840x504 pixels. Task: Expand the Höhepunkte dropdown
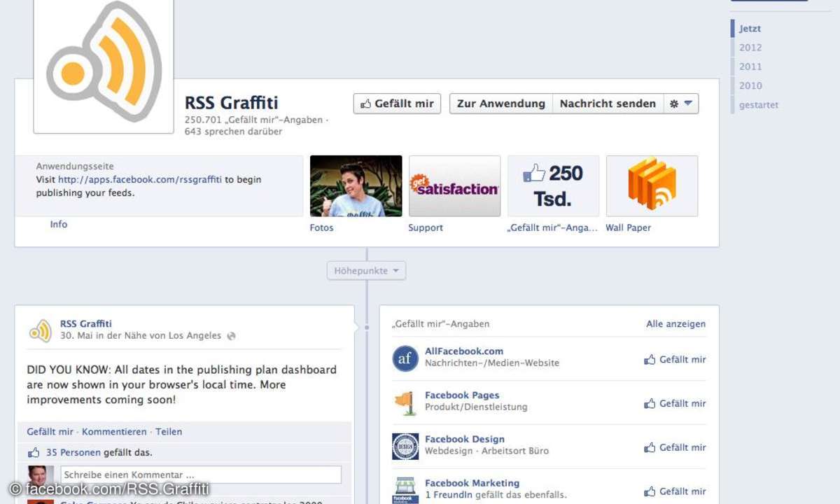pos(366,271)
